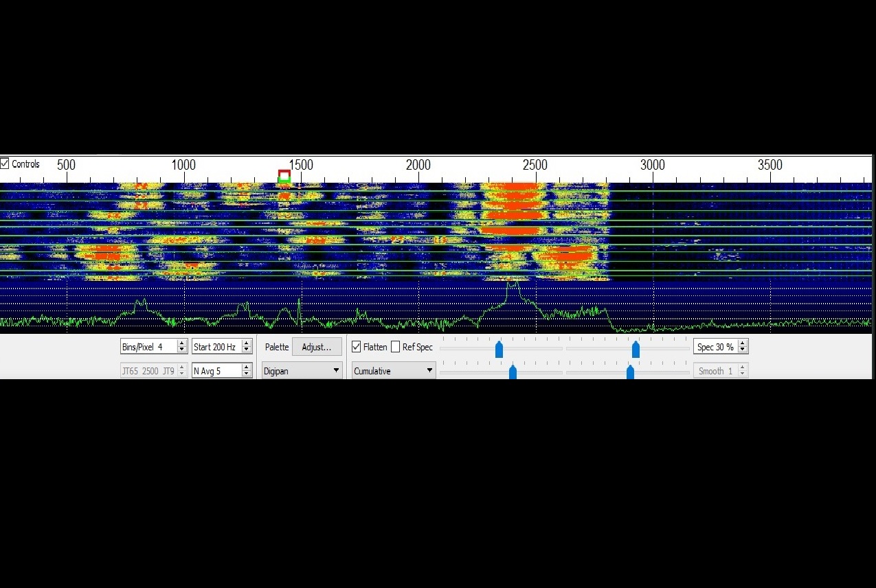Increase Bins/Pixel with the up arrow
Viewport: 876px width, 588px height.
tap(181, 343)
